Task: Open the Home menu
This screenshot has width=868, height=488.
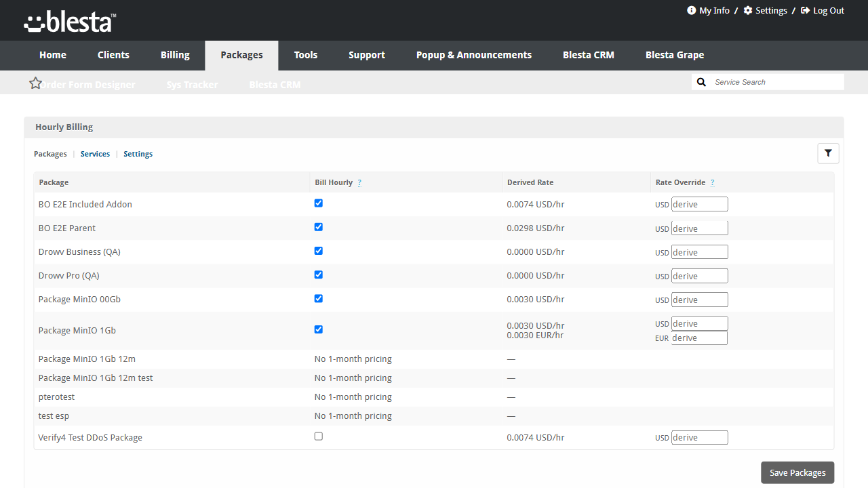Action: pos(53,55)
